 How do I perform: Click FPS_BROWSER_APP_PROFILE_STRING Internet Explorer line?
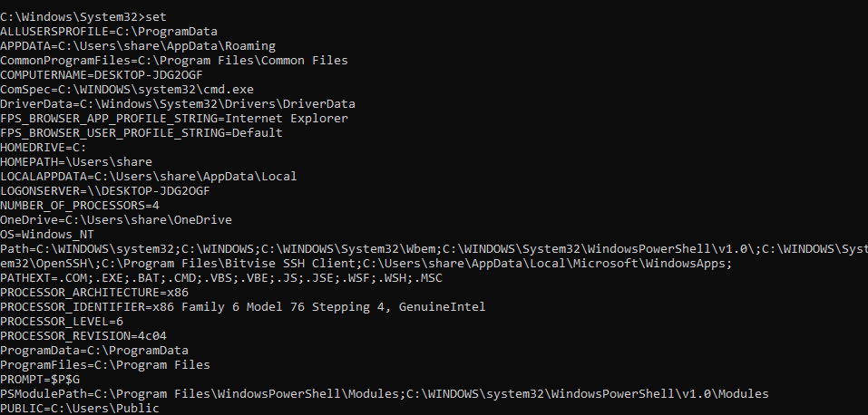(174, 119)
